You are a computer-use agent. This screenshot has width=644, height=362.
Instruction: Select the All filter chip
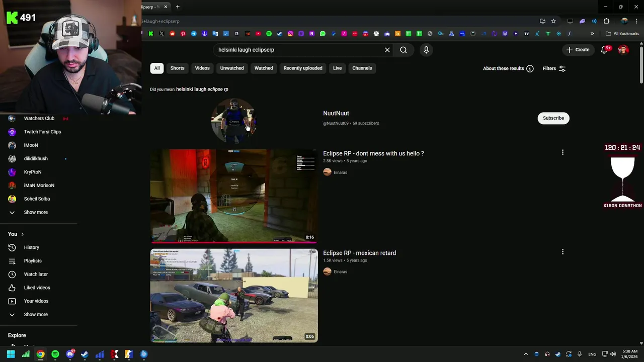point(157,68)
